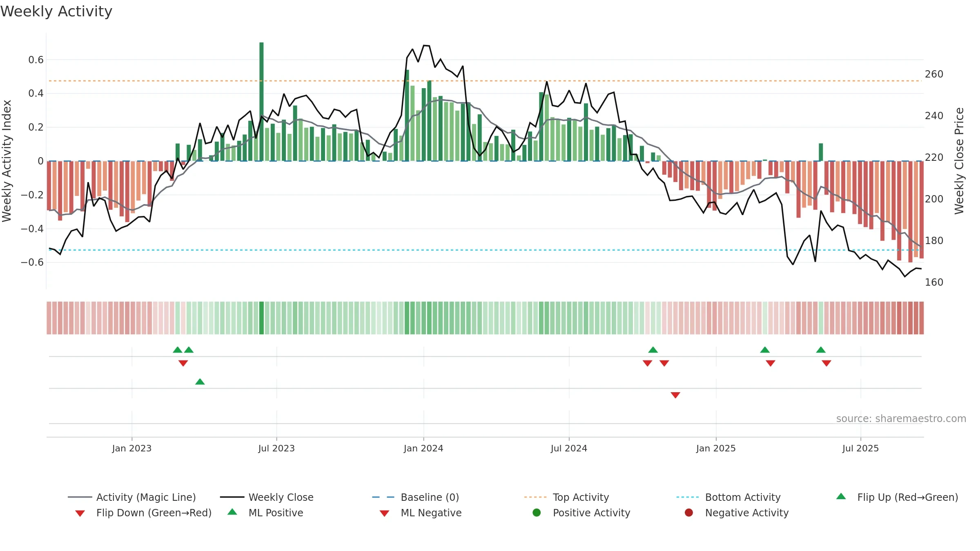Screen dimensions: 980x551
Task: Click the "Jan 2023" x-axis label
Action: [x=131, y=448]
